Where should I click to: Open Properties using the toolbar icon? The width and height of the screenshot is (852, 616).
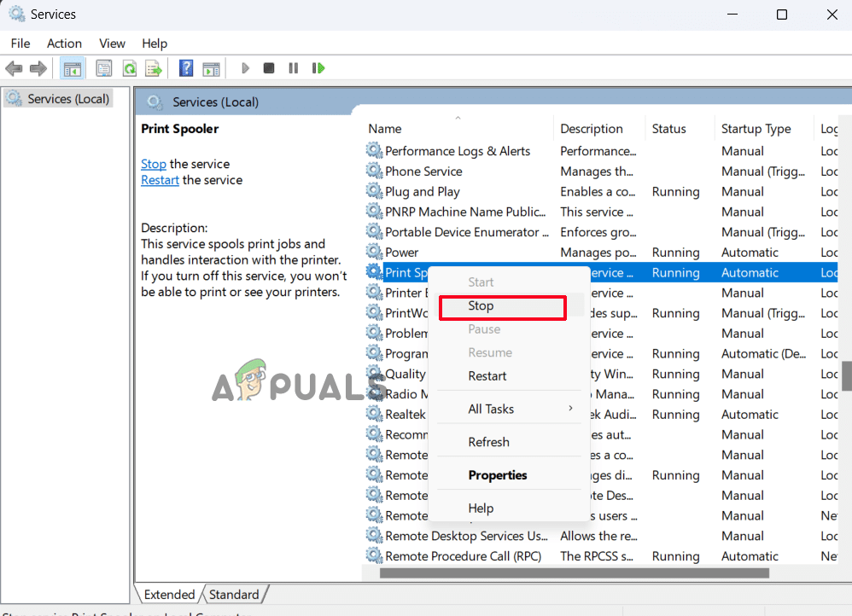[104, 68]
